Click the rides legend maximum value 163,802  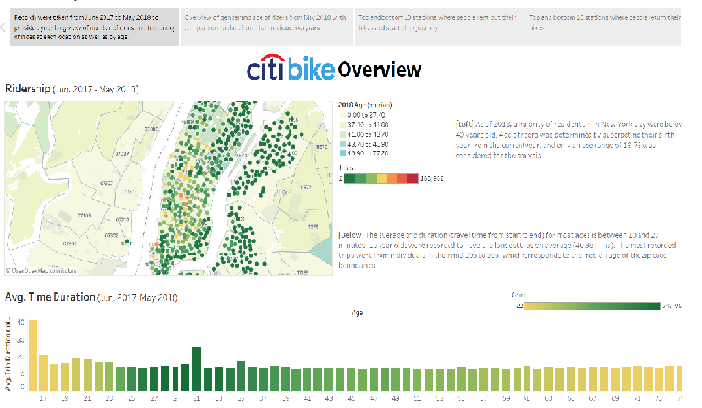tap(432, 178)
